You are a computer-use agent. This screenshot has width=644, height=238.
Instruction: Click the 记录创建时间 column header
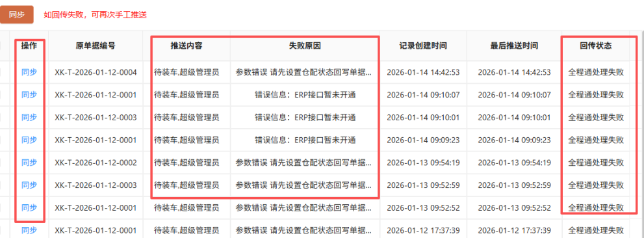[423, 46]
